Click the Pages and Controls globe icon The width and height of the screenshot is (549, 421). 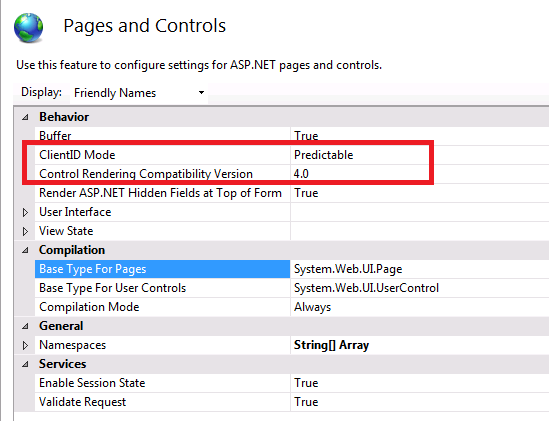click(29, 28)
